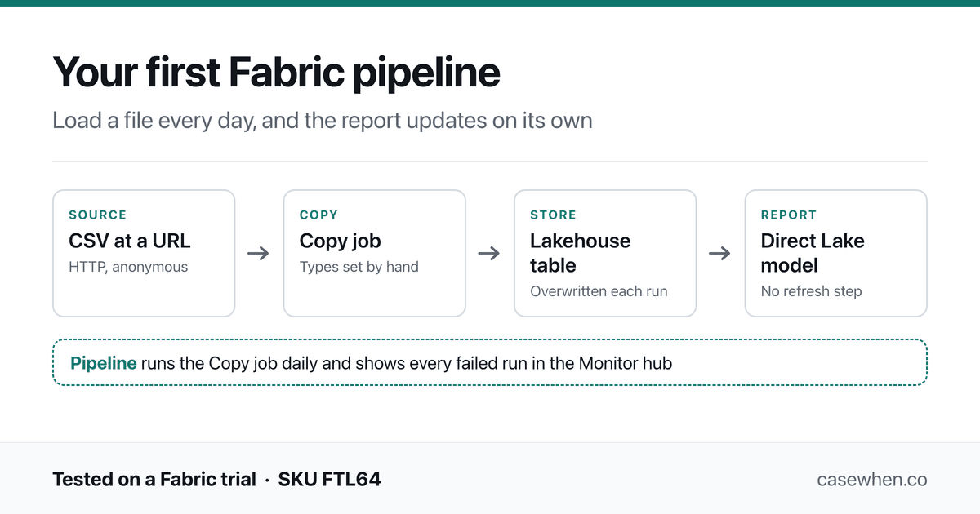Click the subtitle 'Load a file every day...'

[x=323, y=121]
